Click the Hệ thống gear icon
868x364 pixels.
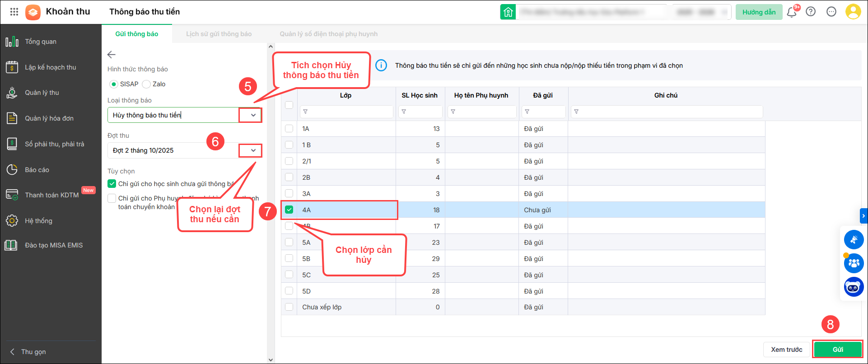tap(12, 221)
